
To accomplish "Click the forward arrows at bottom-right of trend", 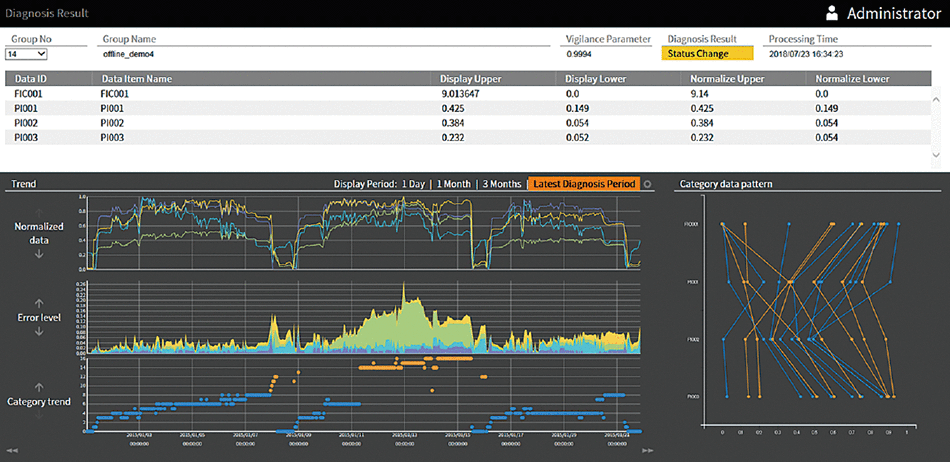I will [x=647, y=451].
